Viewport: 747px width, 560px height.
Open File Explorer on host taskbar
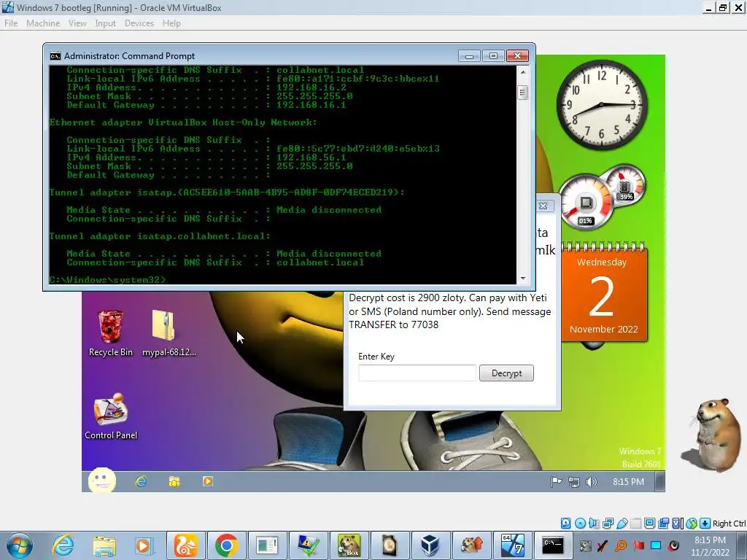click(x=104, y=545)
